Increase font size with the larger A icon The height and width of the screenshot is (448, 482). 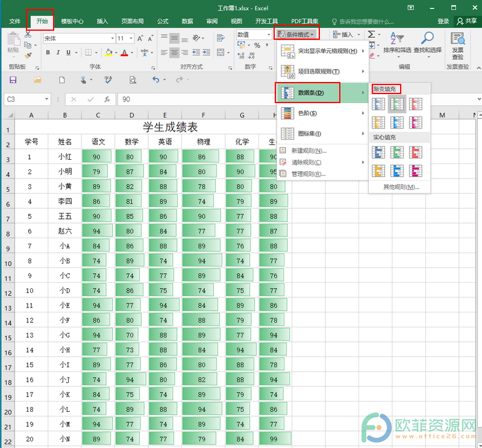(140, 39)
